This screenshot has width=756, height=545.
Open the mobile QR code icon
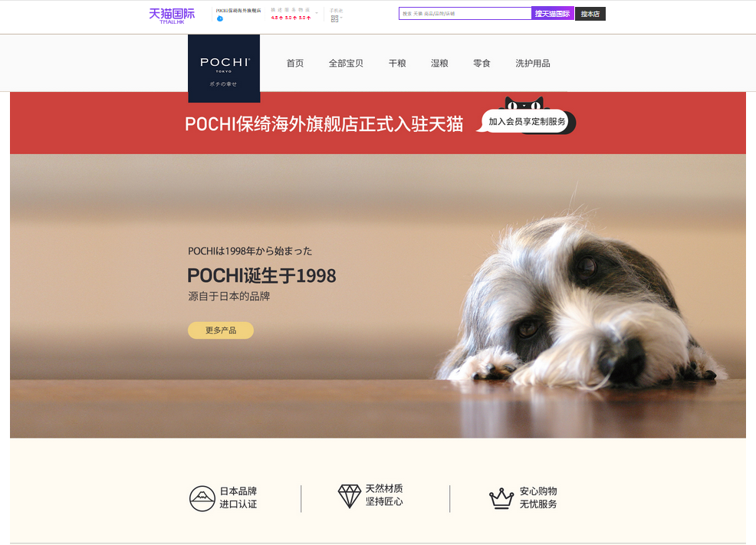(334, 19)
